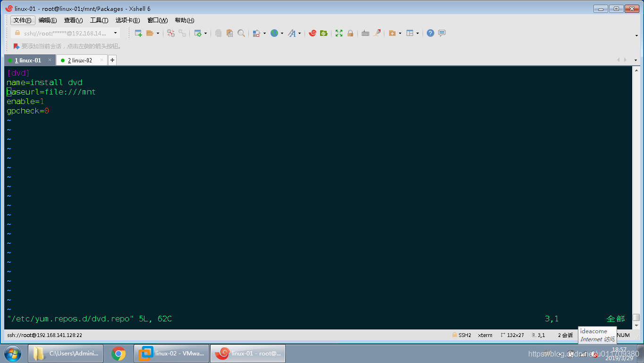The image size is (644, 363).
Task: Click the ssh address input field
Action: (x=65, y=33)
